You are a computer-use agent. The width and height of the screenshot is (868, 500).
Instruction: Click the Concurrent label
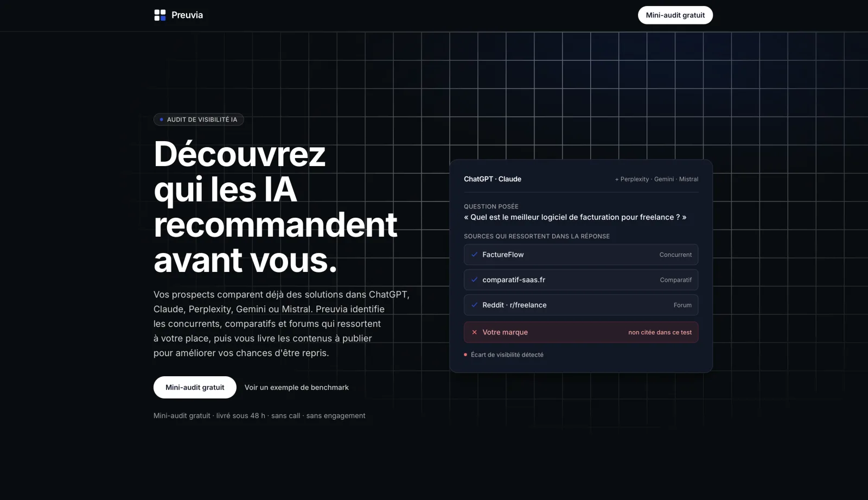tap(675, 255)
